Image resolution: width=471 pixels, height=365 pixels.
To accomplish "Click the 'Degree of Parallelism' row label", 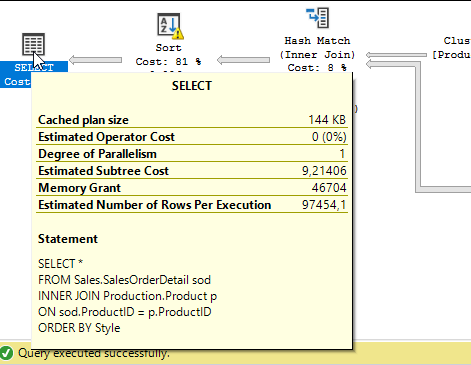I will click(x=97, y=154).
